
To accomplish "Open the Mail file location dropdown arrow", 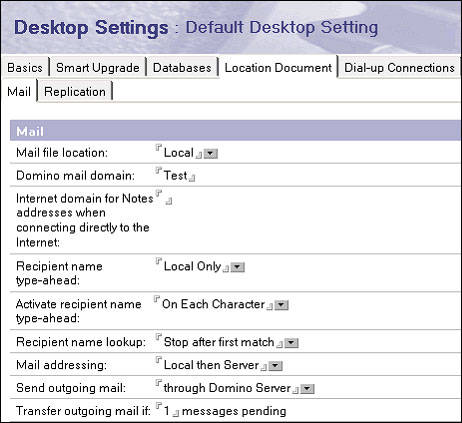I will point(211,154).
